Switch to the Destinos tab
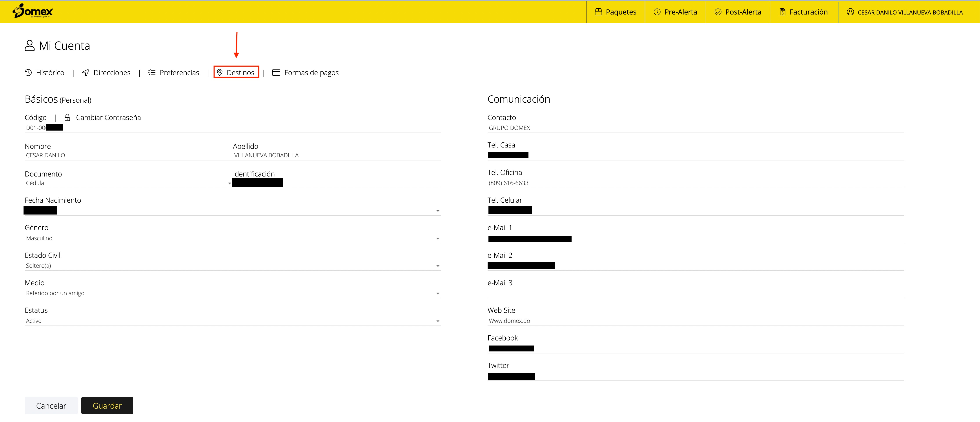Image resolution: width=980 pixels, height=422 pixels. [x=236, y=72]
